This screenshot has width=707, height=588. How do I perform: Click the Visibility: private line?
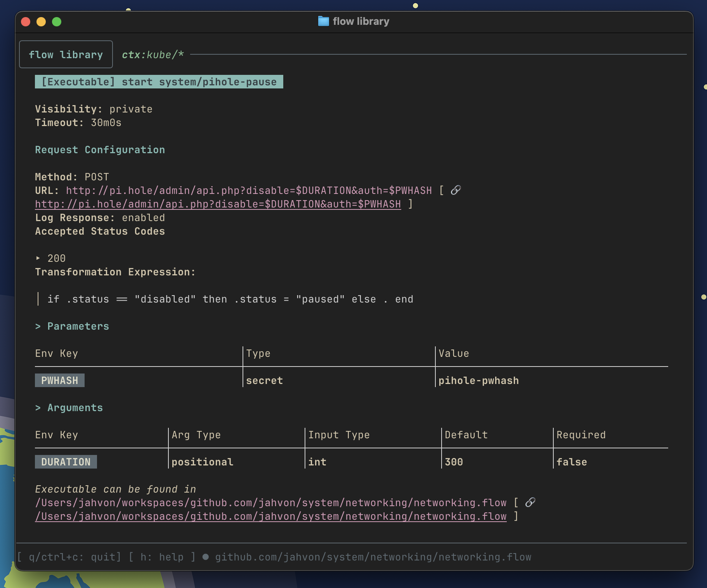[94, 109]
